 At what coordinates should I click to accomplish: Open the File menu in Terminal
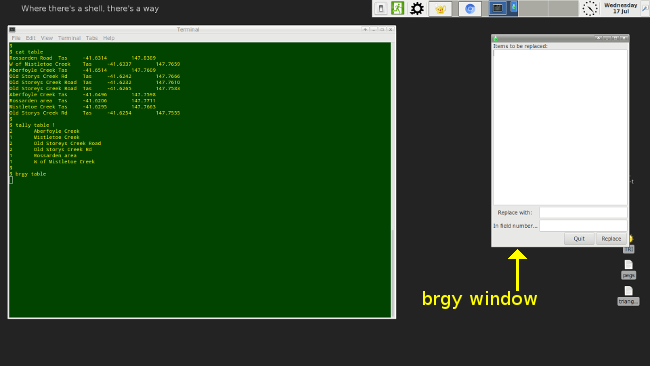click(x=16, y=38)
